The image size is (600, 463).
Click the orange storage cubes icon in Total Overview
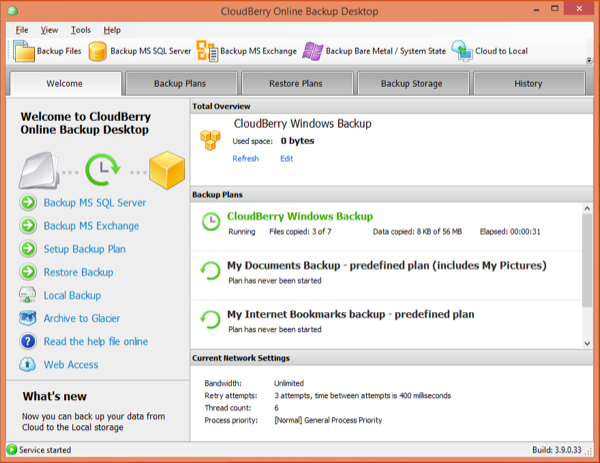coord(210,140)
